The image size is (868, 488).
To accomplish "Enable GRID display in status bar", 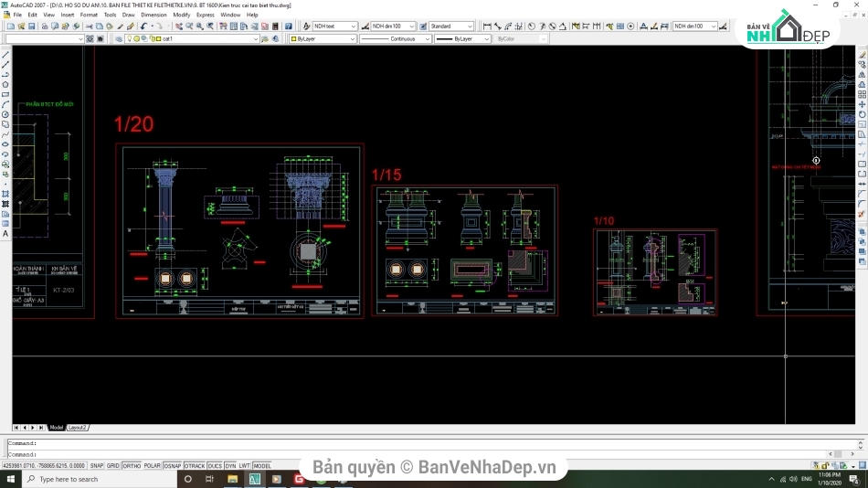I will coord(112,465).
